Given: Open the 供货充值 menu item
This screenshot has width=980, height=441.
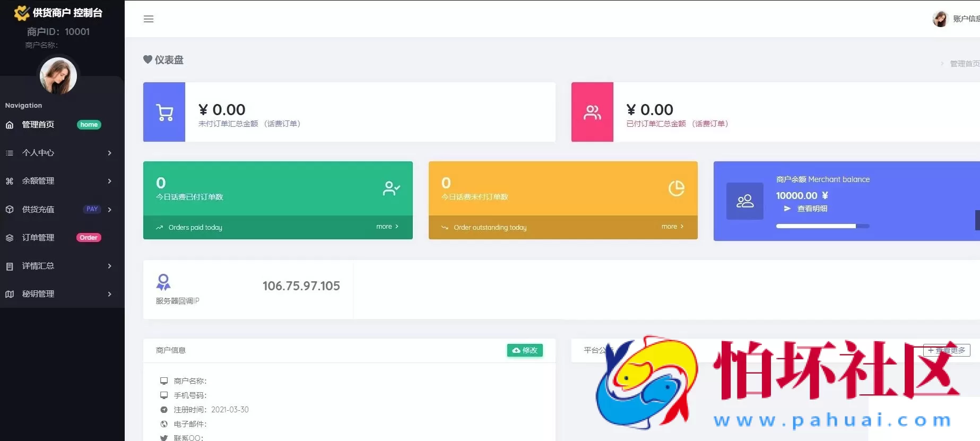Looking at the screenshot, I should [38, 209].
